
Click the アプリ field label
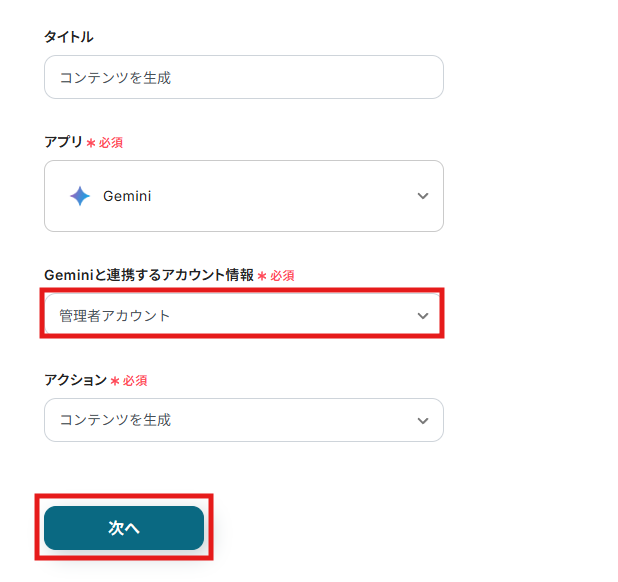pos(63,142)
